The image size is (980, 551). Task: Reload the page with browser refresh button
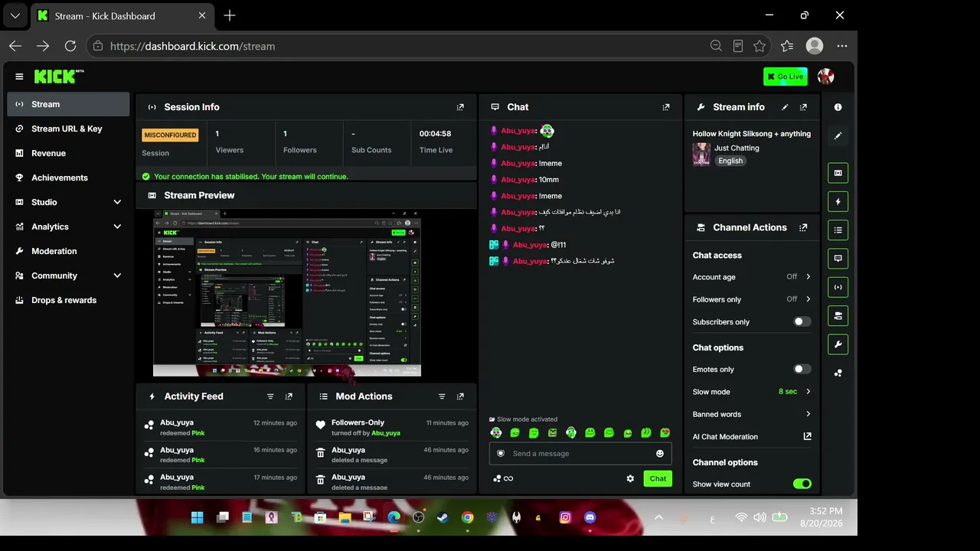(x=70, y=46)
